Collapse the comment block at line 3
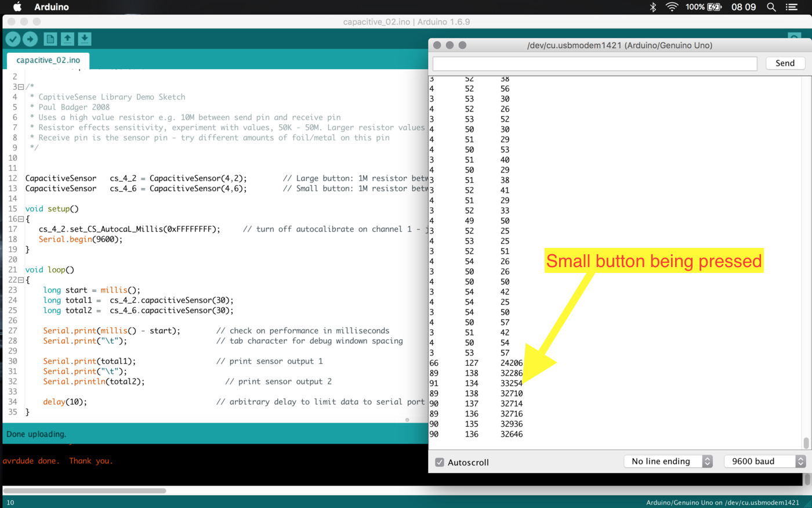 coord(21,87)
